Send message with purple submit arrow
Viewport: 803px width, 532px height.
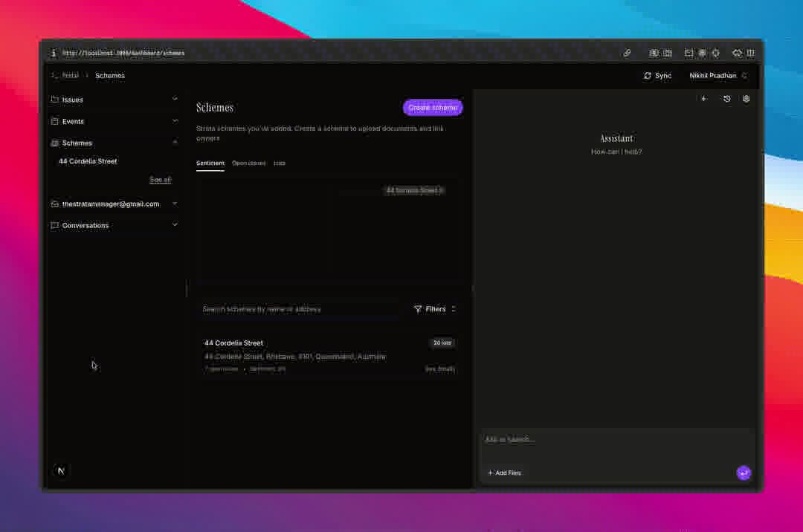[x=743, y=473]
